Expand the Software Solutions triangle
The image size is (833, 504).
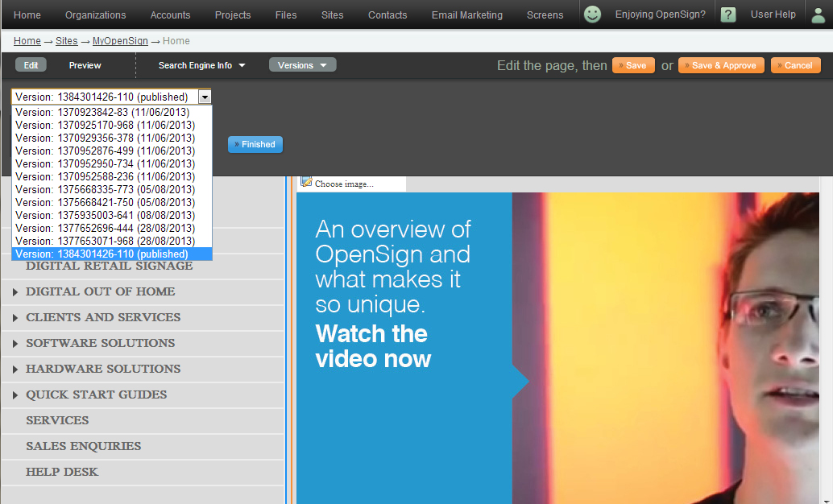pyautogui.click(x=15, y=344)
